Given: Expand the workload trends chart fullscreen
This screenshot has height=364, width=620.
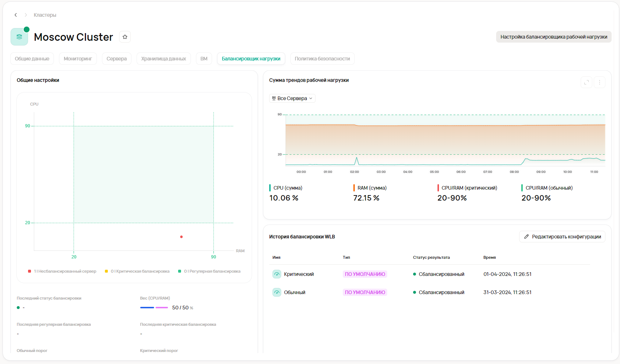Looking at the screenshot, I should click(586, 82).
